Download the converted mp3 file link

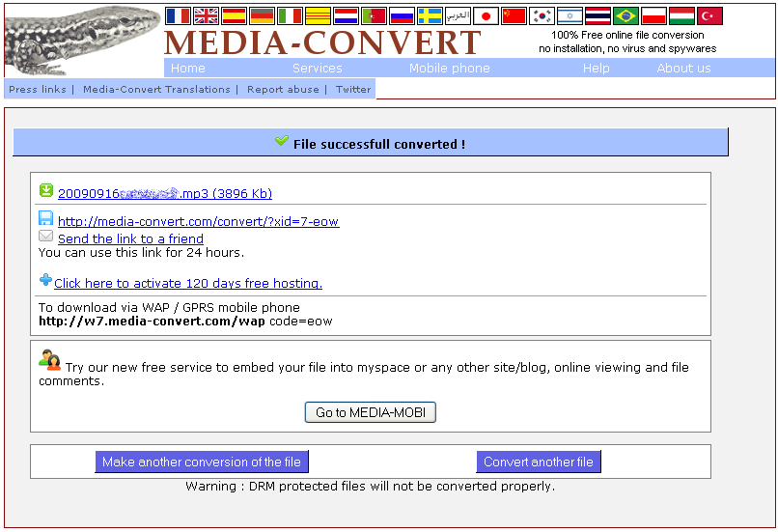165,193
